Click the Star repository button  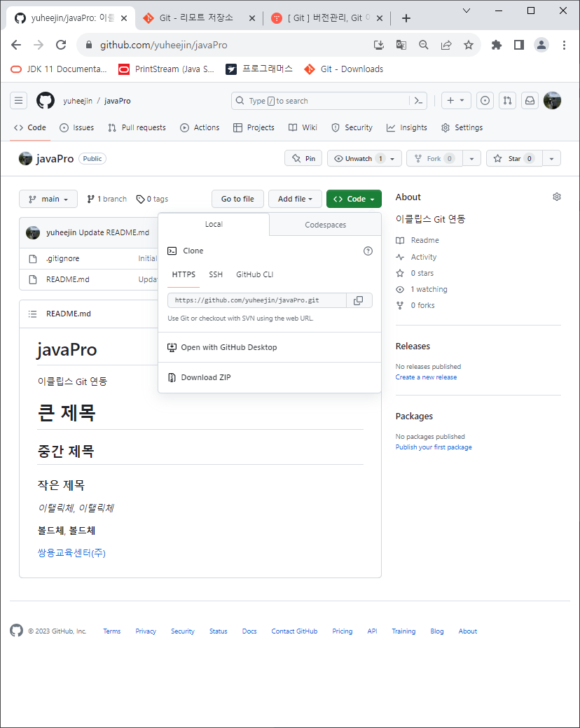514,158
